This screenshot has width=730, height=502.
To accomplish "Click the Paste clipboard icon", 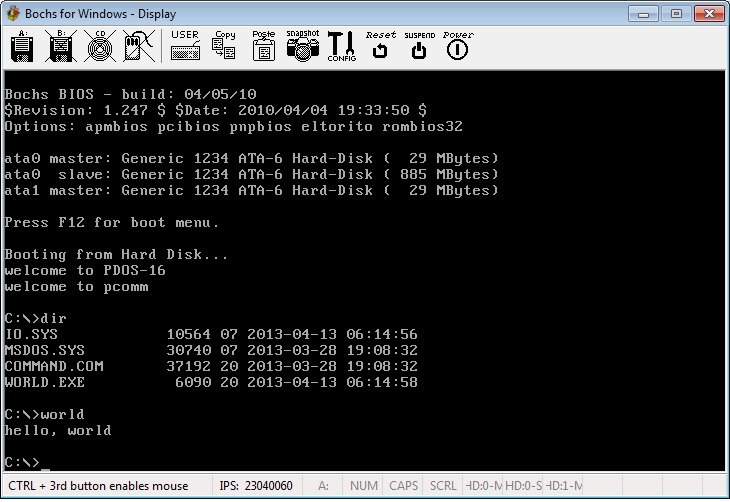I will coord(263,45).
